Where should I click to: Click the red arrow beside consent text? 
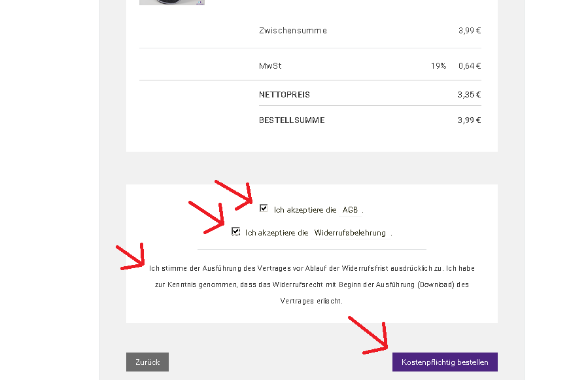coord(131,257)
